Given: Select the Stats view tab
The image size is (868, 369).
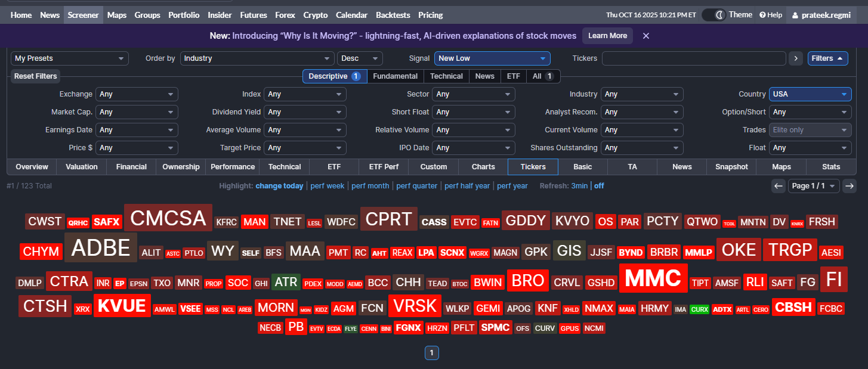Looking at the screenshot, I should coord(831,167).
